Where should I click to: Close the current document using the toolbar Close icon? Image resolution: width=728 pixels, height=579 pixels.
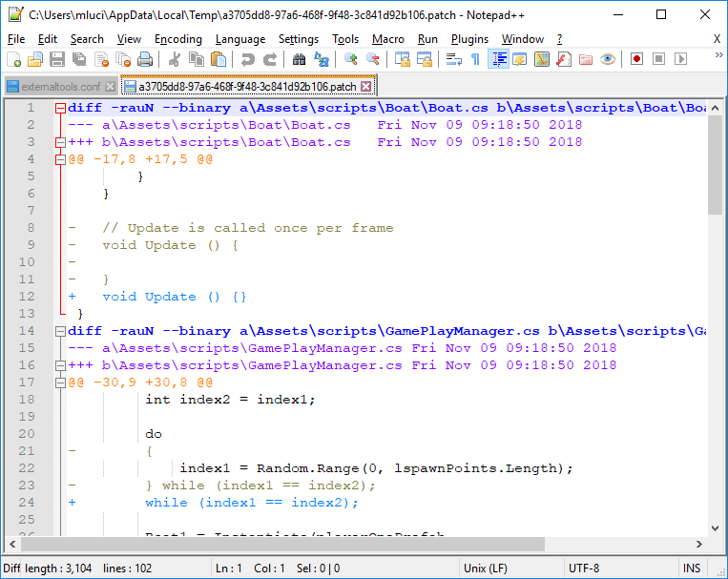click(102, 59)
